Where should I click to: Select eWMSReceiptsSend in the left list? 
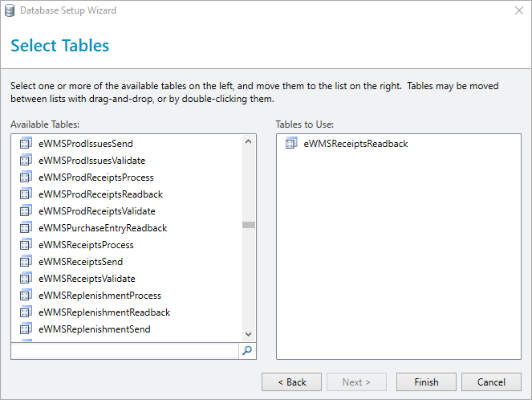point(80,262)
